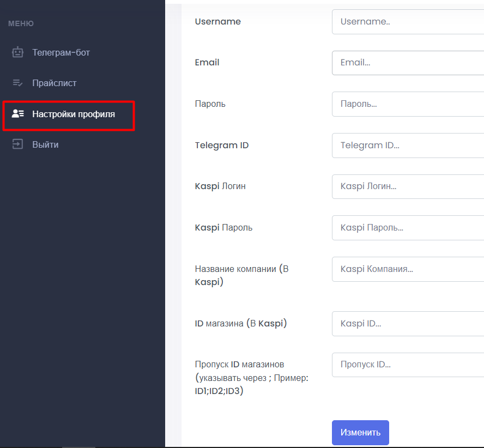Click the Kaspi ID store field
The width and height of the screenshot is (484, 448).
408,324
